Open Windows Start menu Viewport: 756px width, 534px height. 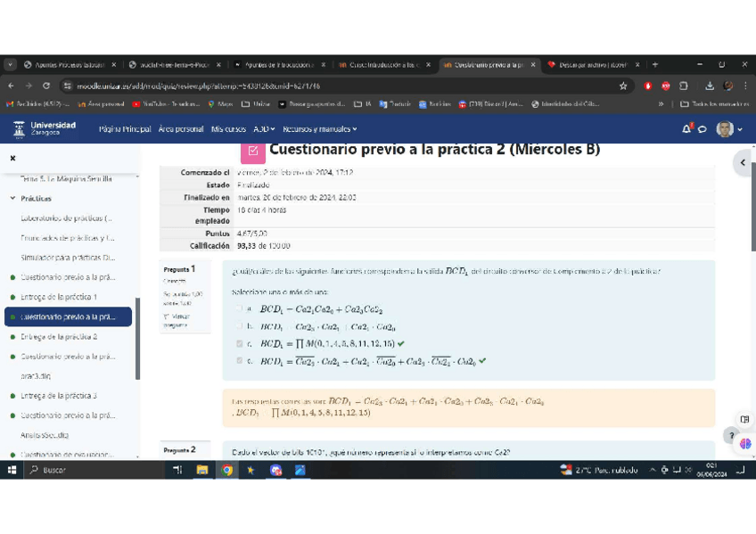(12, 470)
